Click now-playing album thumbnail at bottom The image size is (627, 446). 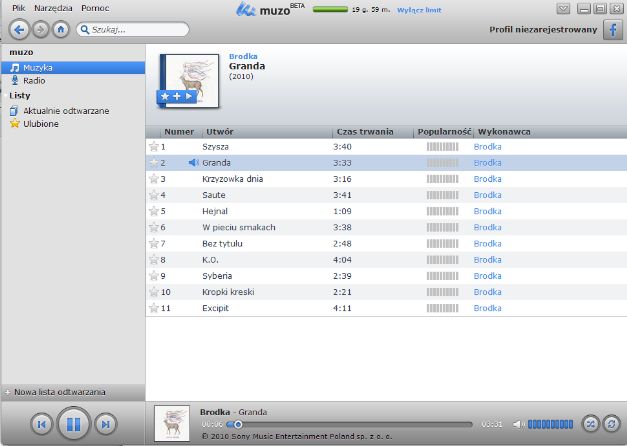[x=172, y=423]
